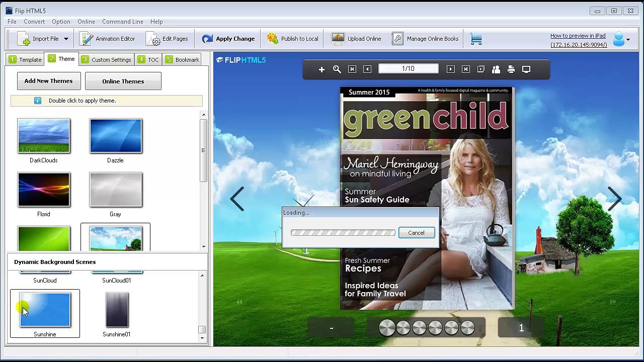
Task: Select the Gray theme thumbnail
Action: pyautogui.click(x=116, y=190)
